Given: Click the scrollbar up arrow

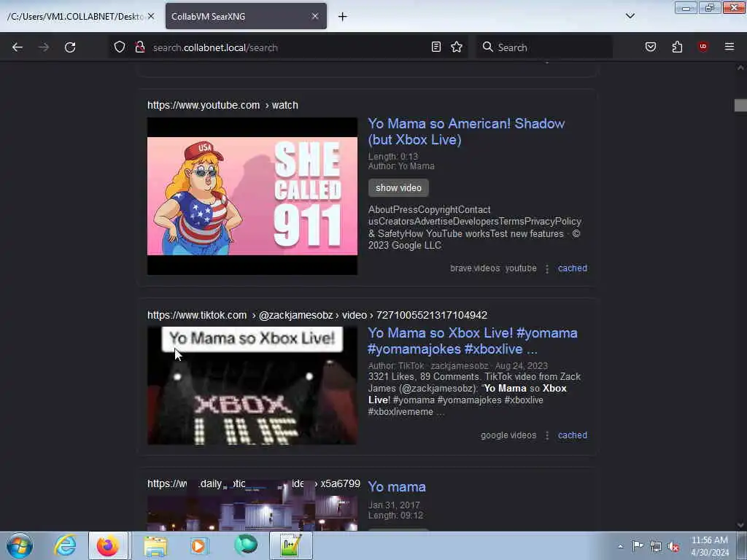Looking at the screenshot, I should tap(740, 68).
